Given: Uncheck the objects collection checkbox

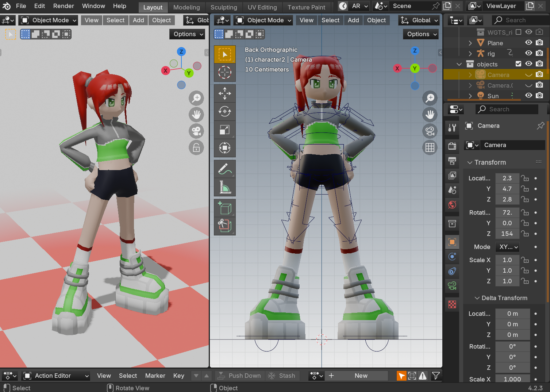Looking at the screenshot, I should 518,64.
